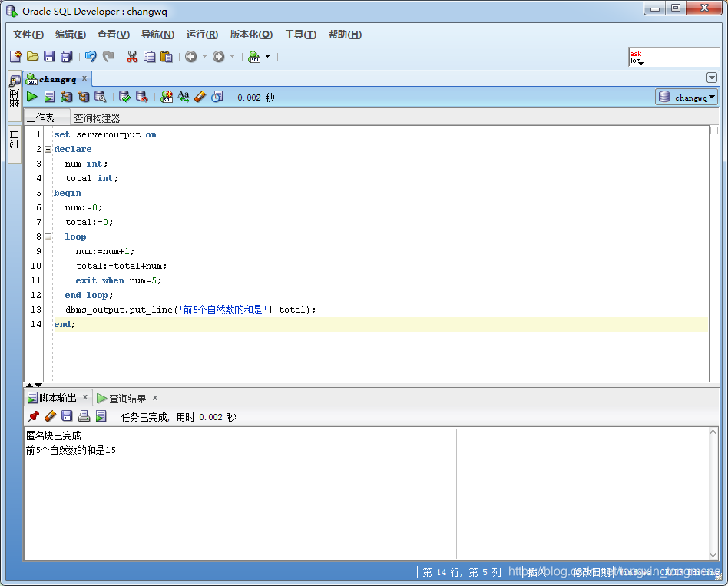Viewport: 728px width, 586px height.
Task: Open a file with the folder icon
Action: click(x=32, y=57)
